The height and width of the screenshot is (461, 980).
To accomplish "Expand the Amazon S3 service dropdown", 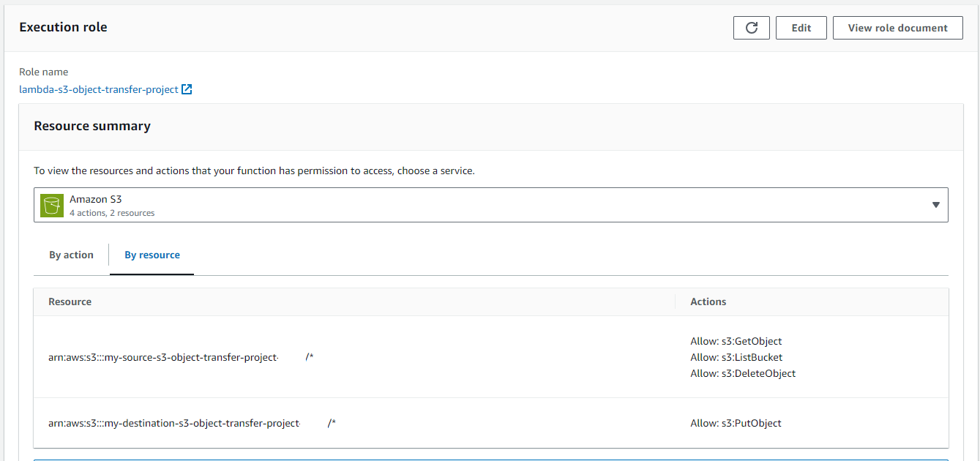I will tap(491, 205).
